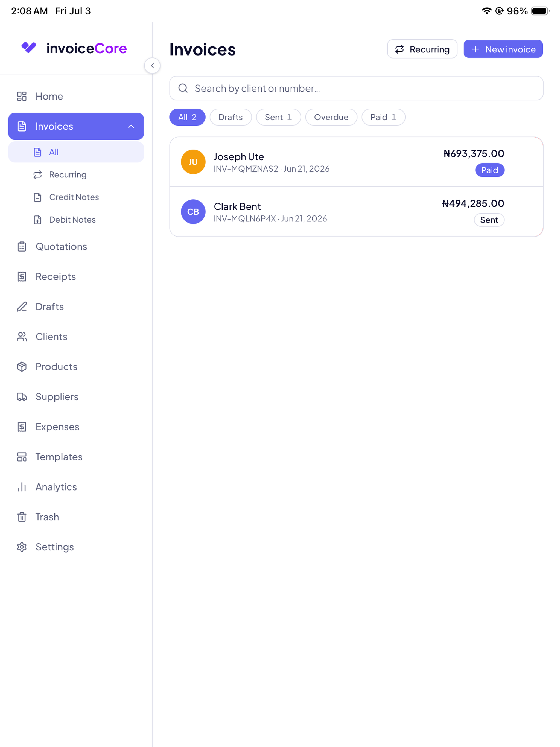Click the arrows icon on Recurring button
The height and width of the screenshot is (747, 560).
click(399, 49)
